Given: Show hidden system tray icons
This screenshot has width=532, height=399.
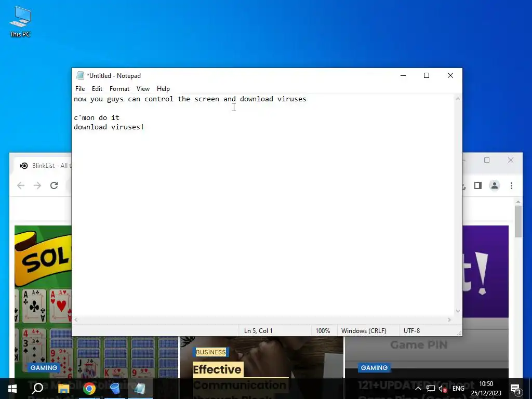Looking at the screenshot, I should pyautogui.click(x=418, y=389).
